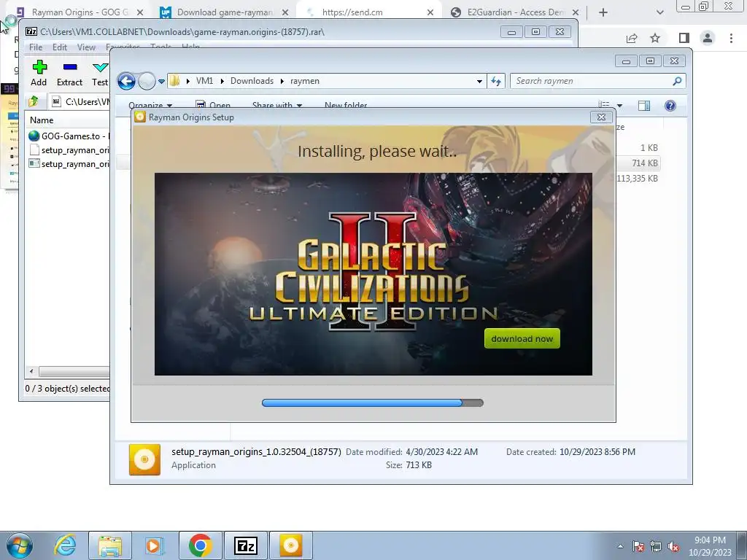The height and width of the screenshot is (560, 747).
Task: Open the Share with dropdown in Explorer
Action: tap(276, 105)
